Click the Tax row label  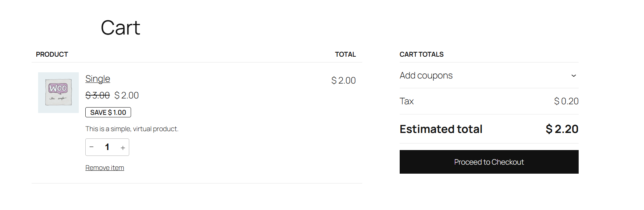[406, 101]
